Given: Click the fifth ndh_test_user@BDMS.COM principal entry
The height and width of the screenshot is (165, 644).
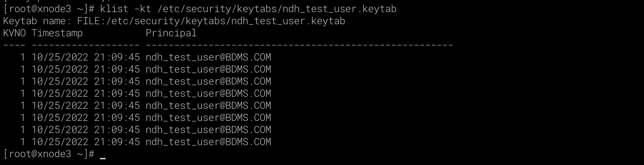Looking at the screenshot, I should coord(209,106).
